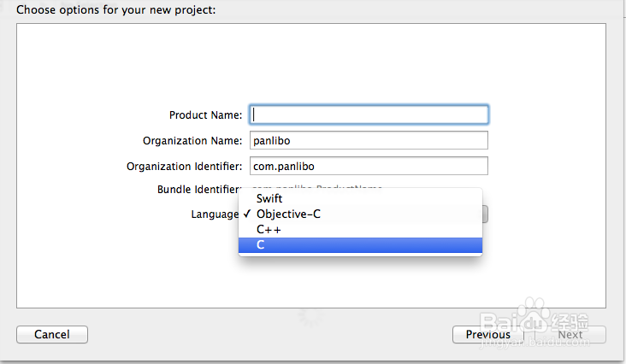The height and width of the screenshot is (364, 626).
Task: Click the Language label
Action: click(x=215, y=214)
